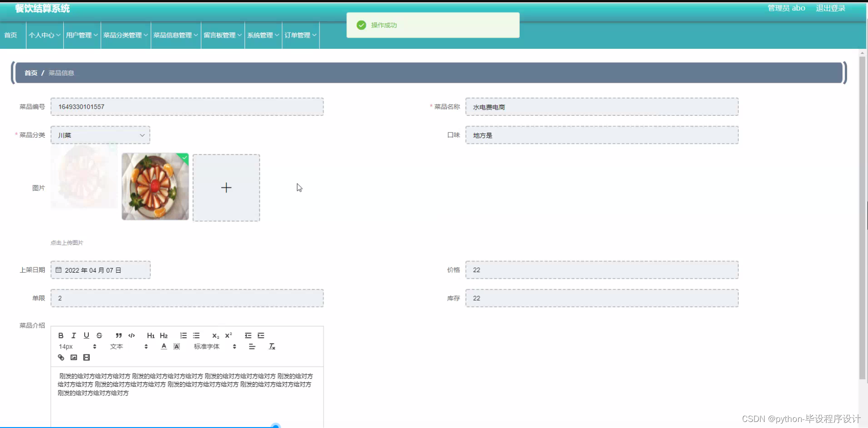
Task: Apply strikethrough formatting
Action: click(99, 335)
